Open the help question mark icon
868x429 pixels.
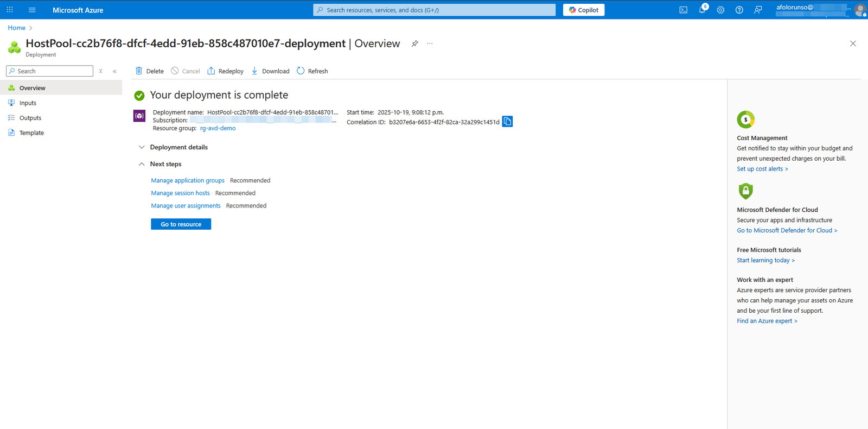(x=739, y=10)
